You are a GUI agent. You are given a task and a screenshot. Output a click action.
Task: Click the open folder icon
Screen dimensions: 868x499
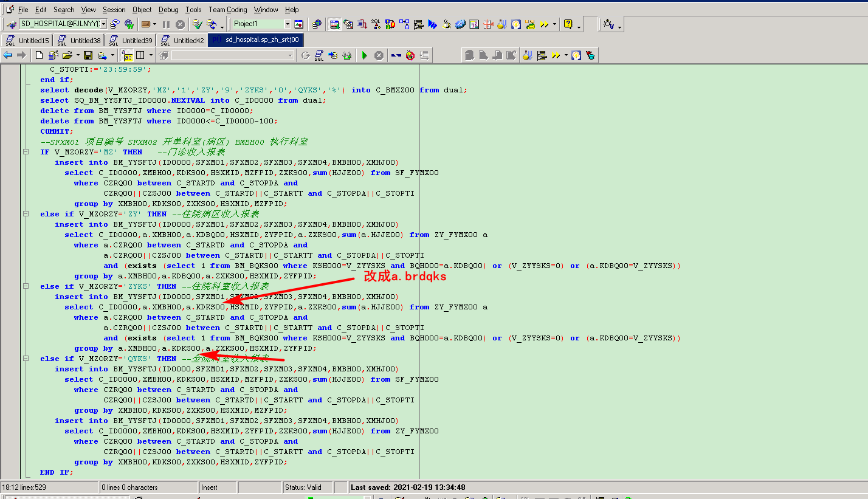click(67, 55)
